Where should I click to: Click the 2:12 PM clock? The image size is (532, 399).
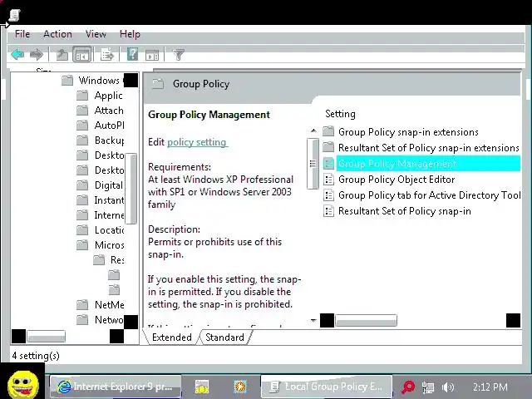pyautogui.click(x=490, y=387)
